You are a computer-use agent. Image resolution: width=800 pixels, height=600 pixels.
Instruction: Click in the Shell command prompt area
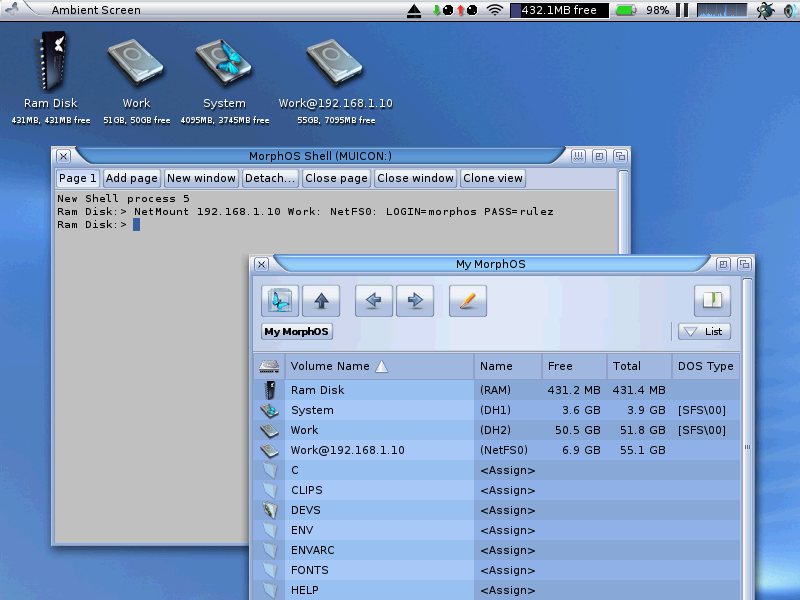pos(136,225)
